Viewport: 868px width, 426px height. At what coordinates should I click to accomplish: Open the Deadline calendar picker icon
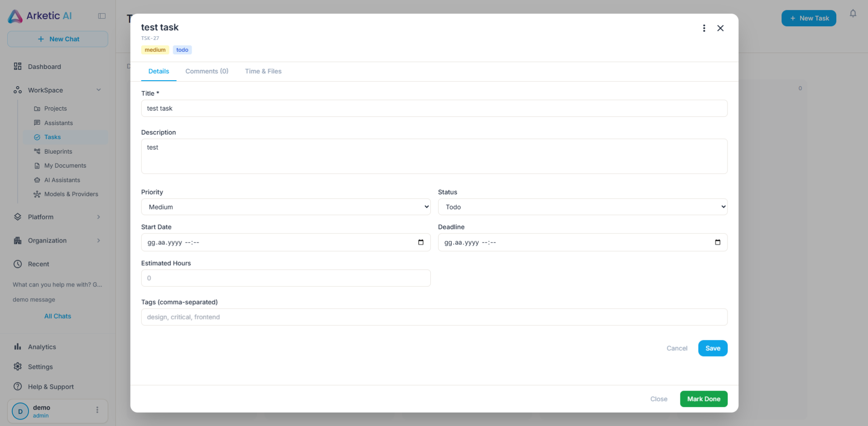(718, 242)
